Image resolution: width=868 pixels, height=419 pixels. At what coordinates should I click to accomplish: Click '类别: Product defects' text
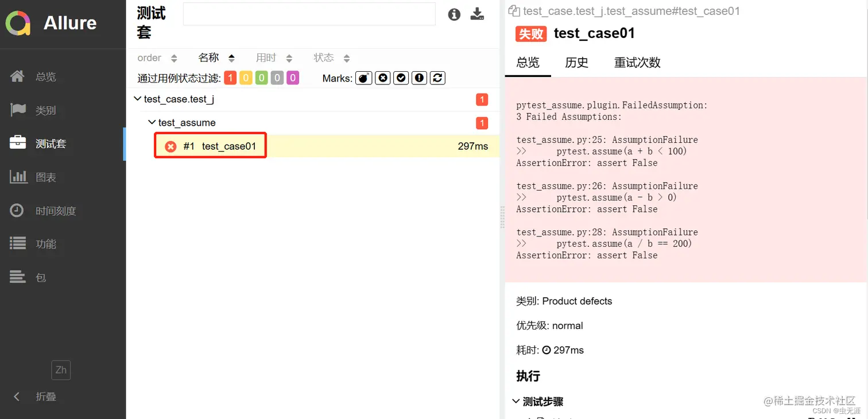(564, 301)
